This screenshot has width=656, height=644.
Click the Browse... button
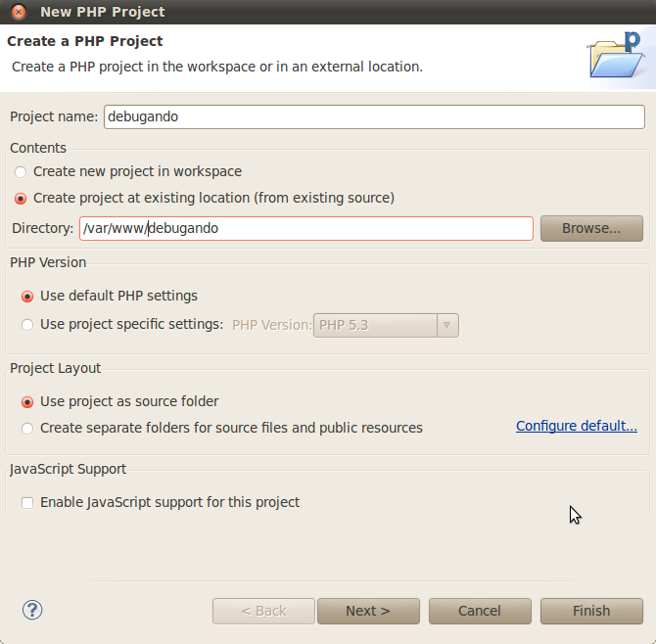tap(591, 228)
